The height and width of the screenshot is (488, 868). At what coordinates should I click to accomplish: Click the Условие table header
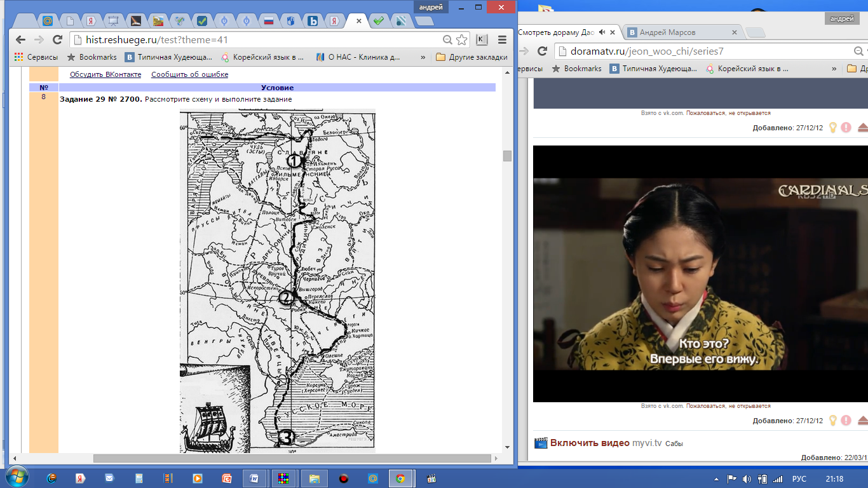click(x=277, y=88)
